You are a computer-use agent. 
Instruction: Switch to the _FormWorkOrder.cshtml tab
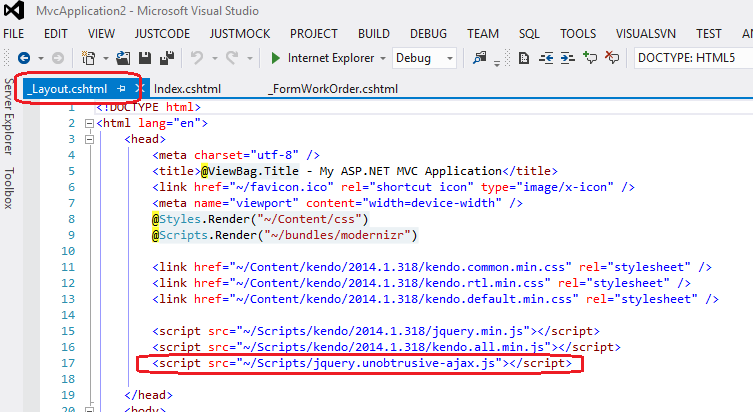coord(333,89)
